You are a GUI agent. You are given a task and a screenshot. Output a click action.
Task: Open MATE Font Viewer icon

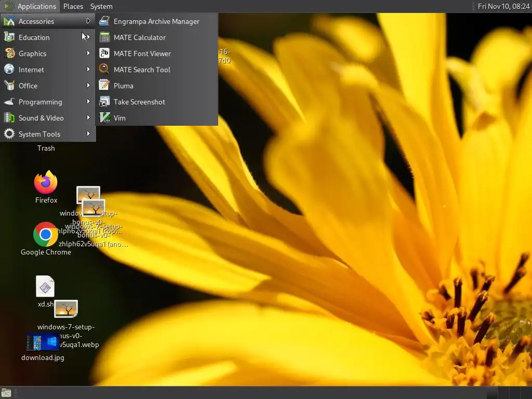[x=104, y=54]
